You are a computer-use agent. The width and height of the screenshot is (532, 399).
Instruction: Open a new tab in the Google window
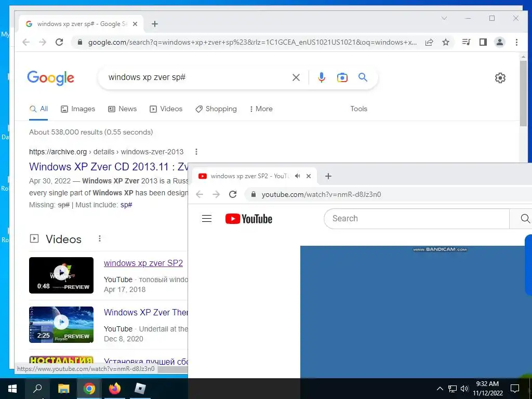(x=155, y=24)
